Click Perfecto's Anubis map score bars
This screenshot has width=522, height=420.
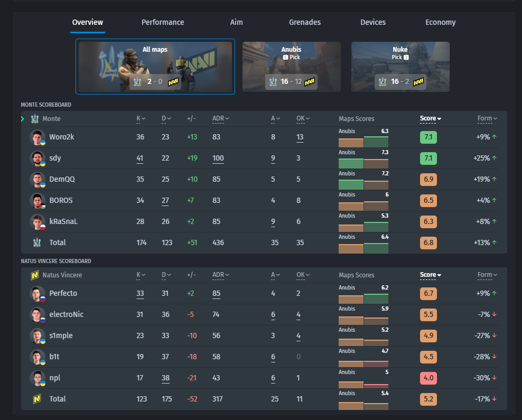(x=363, y=298)
